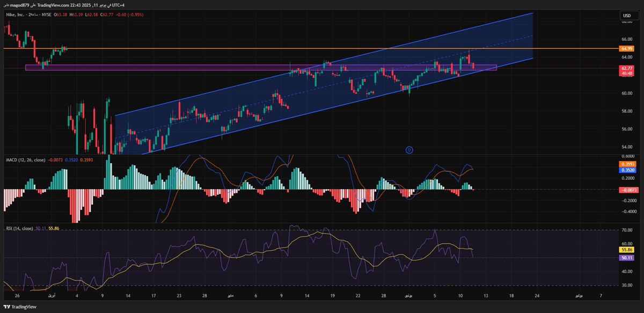Click the yellow 55.86 RSI axis tag
Screen dimensions: 644x313
tap(626, 250)
